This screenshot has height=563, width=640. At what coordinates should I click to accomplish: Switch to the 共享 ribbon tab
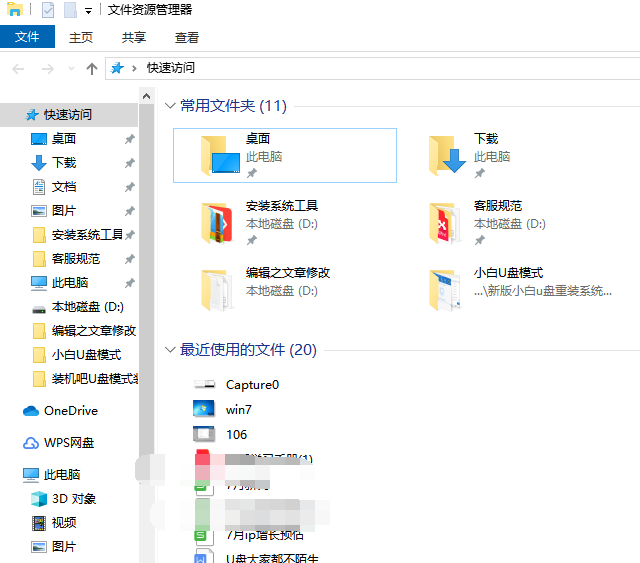134,37
